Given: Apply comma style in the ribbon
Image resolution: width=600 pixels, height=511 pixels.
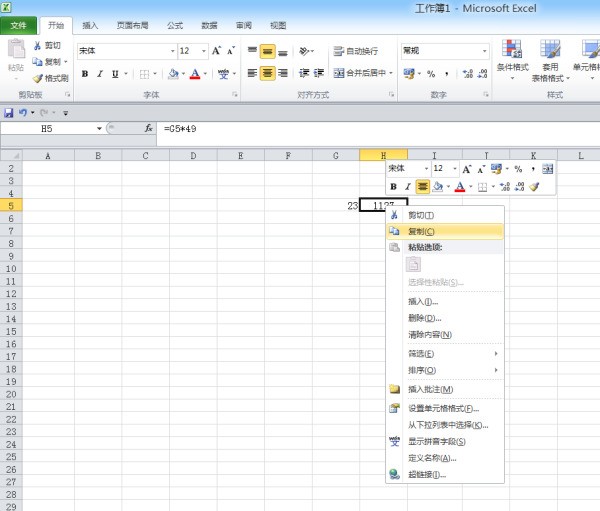Looking at the screenshot, I should point(447,73).
